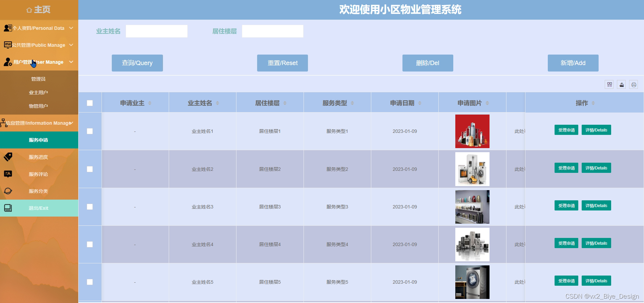
Task: Sort by 服务类型 column arrows
Action: pyautogui.click(x=352, y=103)
